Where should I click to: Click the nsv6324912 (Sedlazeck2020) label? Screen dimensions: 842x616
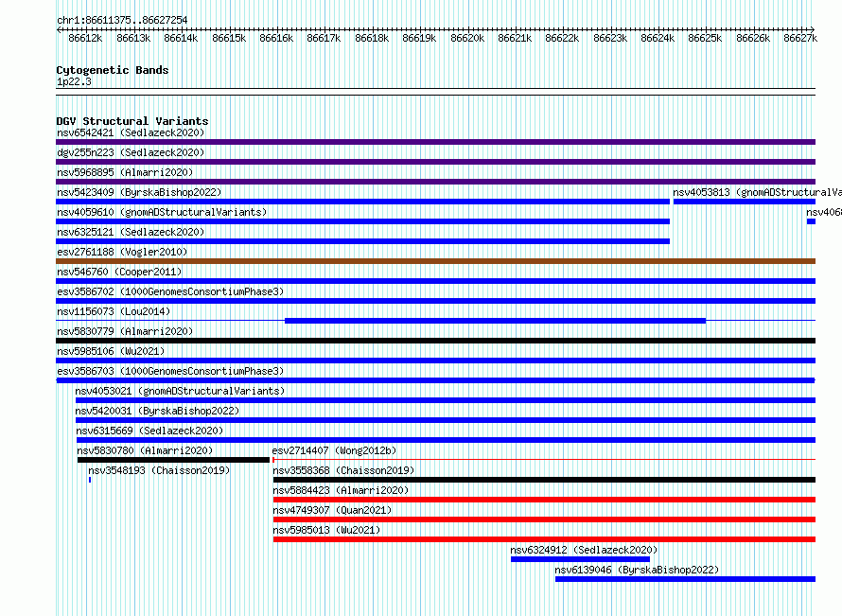(584, 550)
